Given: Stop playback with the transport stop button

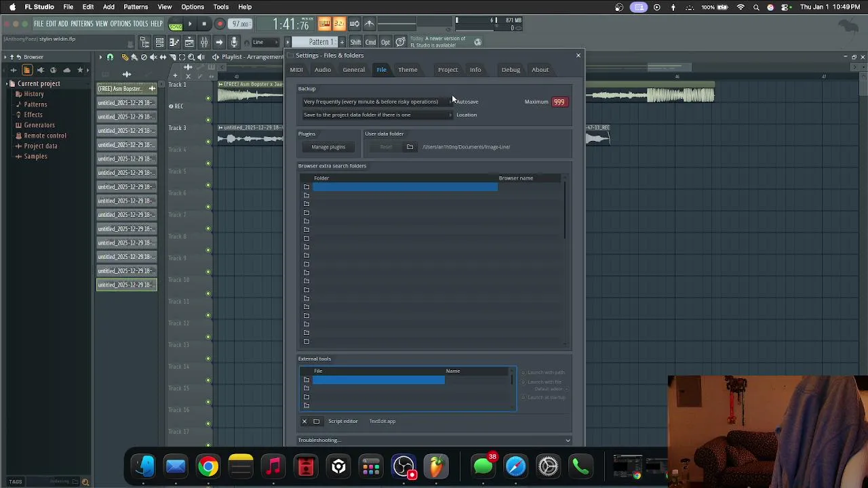Looking at the screenshot, I should click(x=204, y=24).
